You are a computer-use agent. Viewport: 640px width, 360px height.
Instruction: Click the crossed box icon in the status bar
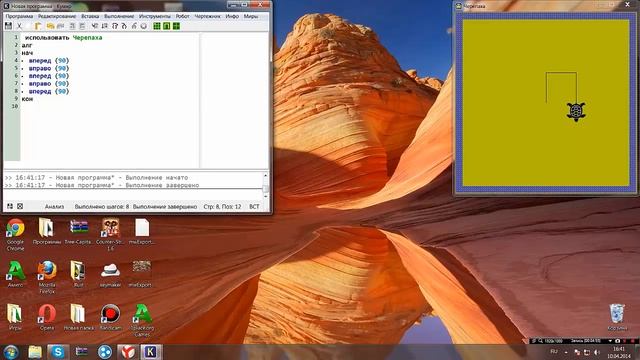[x=20, y=206]
